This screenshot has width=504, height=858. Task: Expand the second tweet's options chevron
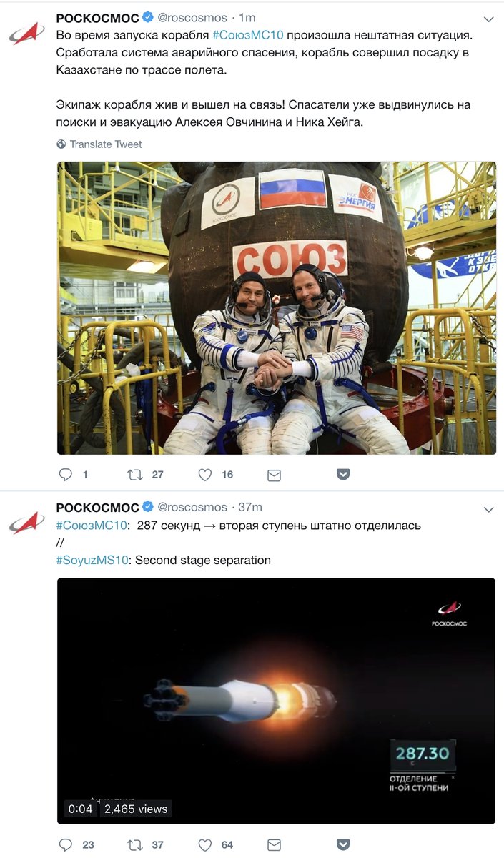489,510
